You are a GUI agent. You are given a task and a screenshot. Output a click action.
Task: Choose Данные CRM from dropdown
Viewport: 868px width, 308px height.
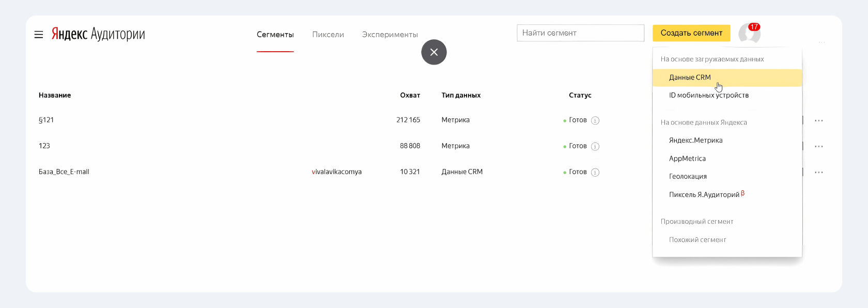coord(727,78)
